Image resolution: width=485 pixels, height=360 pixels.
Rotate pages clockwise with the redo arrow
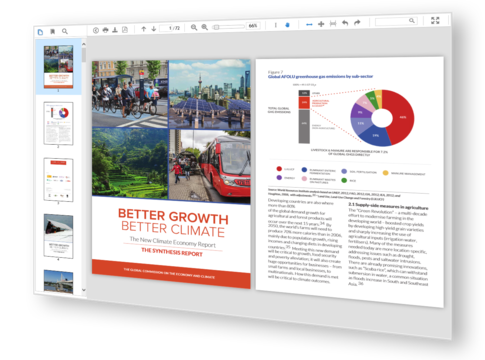pos(357,23)
